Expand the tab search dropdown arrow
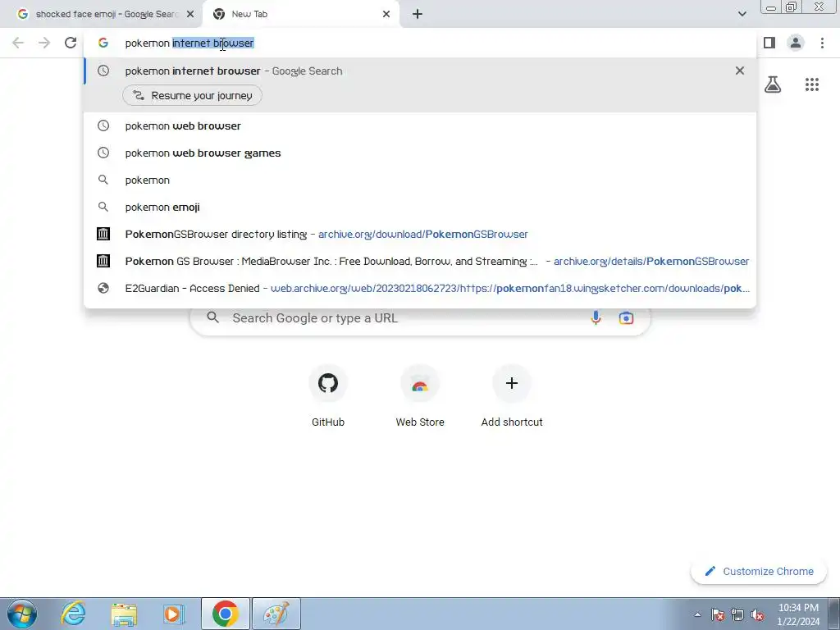The width and height of the screenshot is (840, 630). click(x=742, y=14)
